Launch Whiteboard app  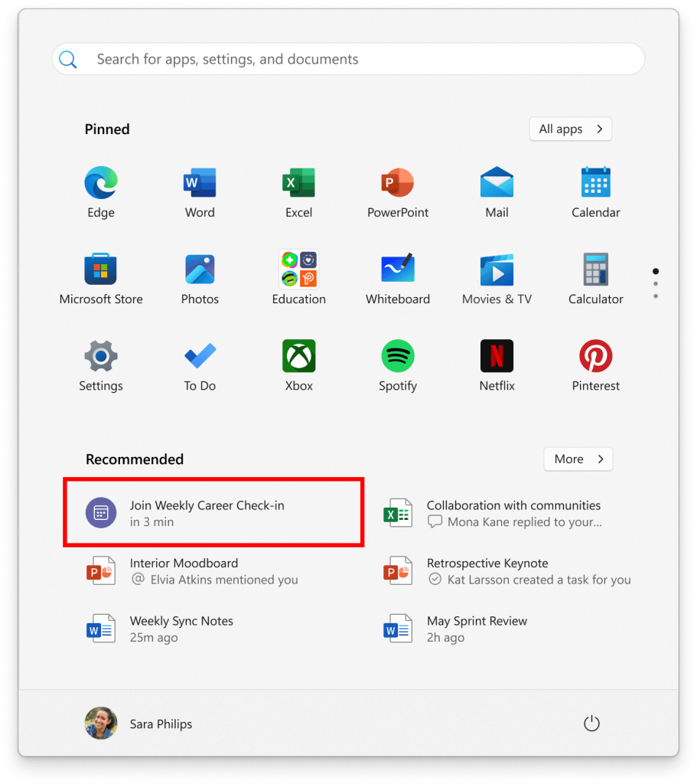pyautogui.click(x=398, y=279)
